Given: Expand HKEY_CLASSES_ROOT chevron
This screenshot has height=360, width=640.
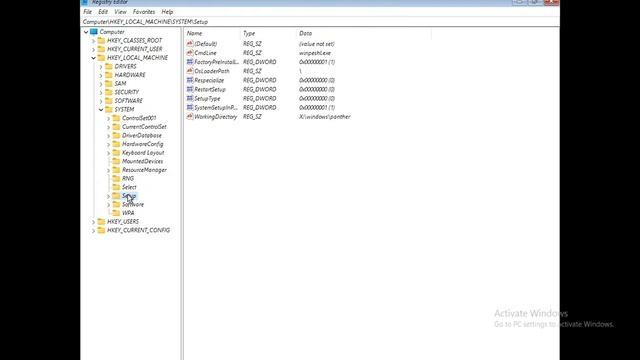Looking at the screenshot, I should coord(93,41).
